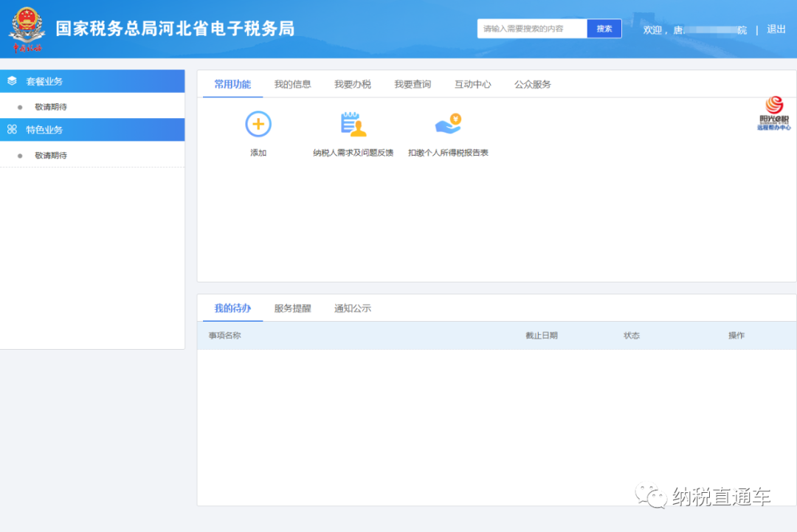Click the 截止日期 column header
Screen dimensions: 797x532
click(x=542, y=335)
